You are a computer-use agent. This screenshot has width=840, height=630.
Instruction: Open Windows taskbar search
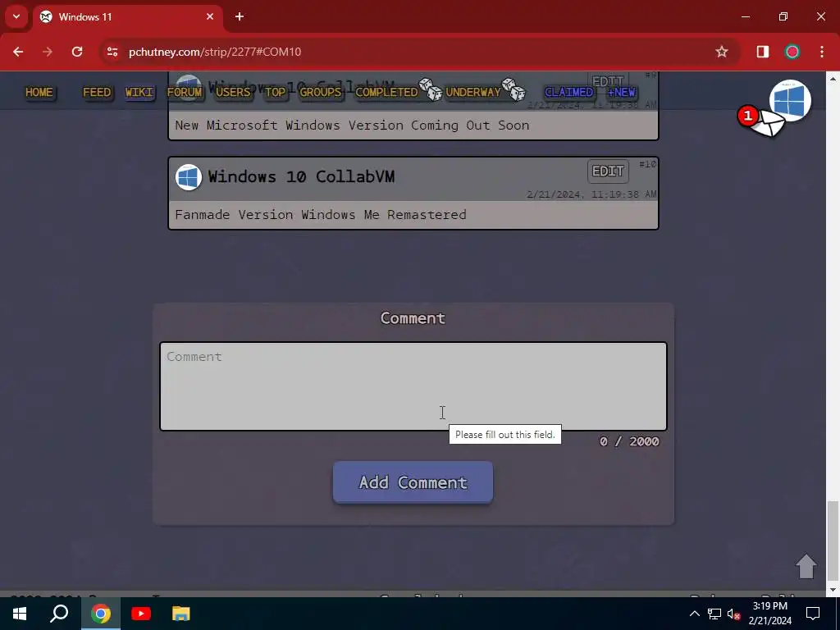tap(59, 614)
